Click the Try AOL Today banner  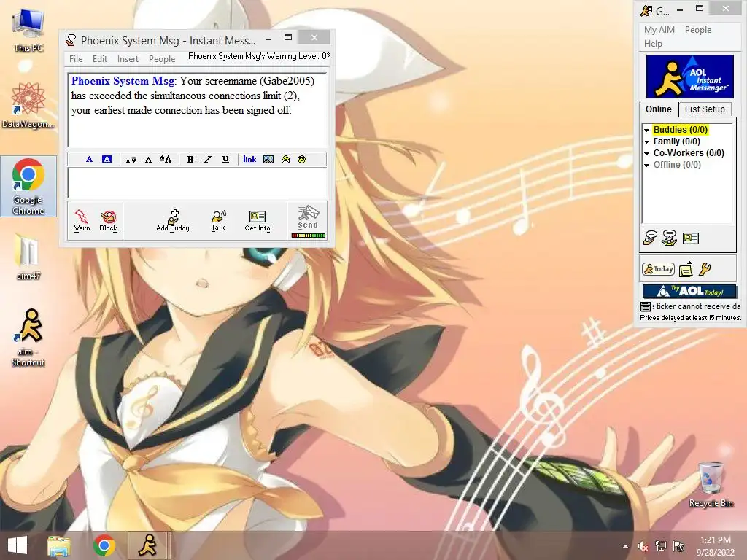pyautogui.click(x=689, y=291)
